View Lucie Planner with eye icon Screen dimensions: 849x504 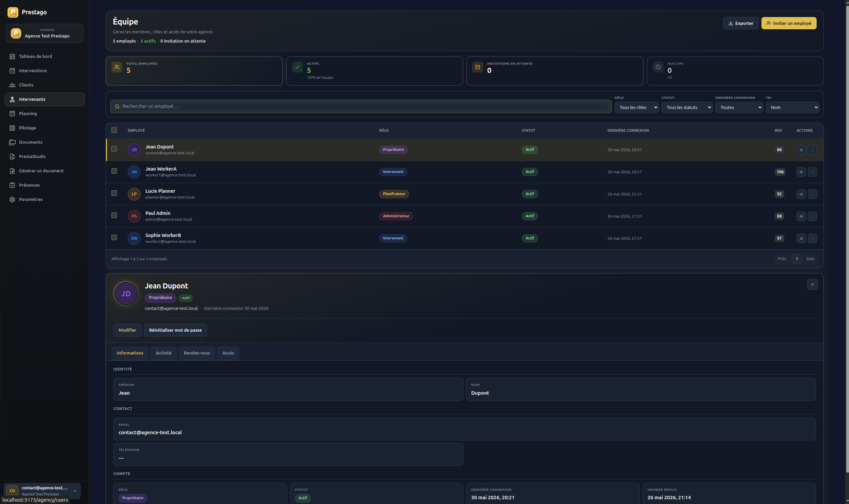[x=801, y=194]
